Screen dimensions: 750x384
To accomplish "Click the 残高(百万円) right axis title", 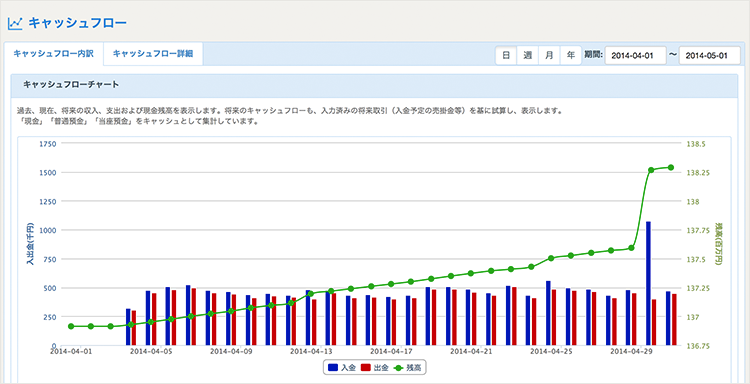I will pyautogui.click(x=717, y=244).
